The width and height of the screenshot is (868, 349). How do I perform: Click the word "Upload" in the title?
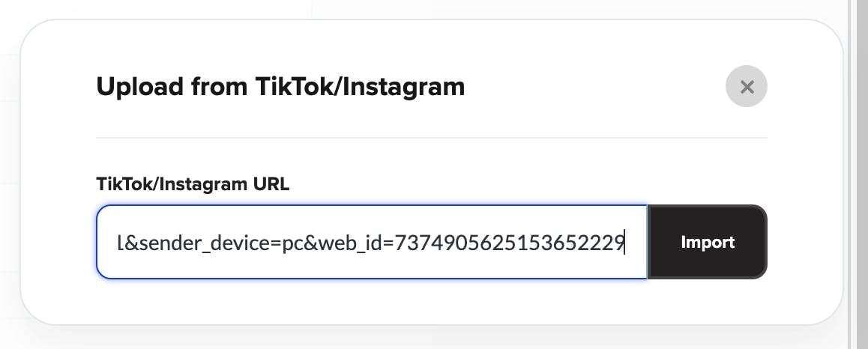[x=140, y=88]
